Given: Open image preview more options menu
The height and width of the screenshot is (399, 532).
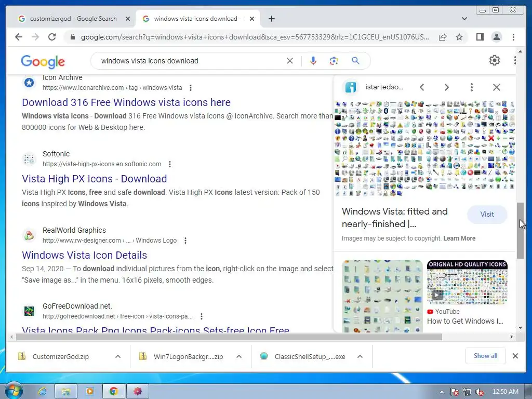Looking at the screenshot, I should (471, 87).
